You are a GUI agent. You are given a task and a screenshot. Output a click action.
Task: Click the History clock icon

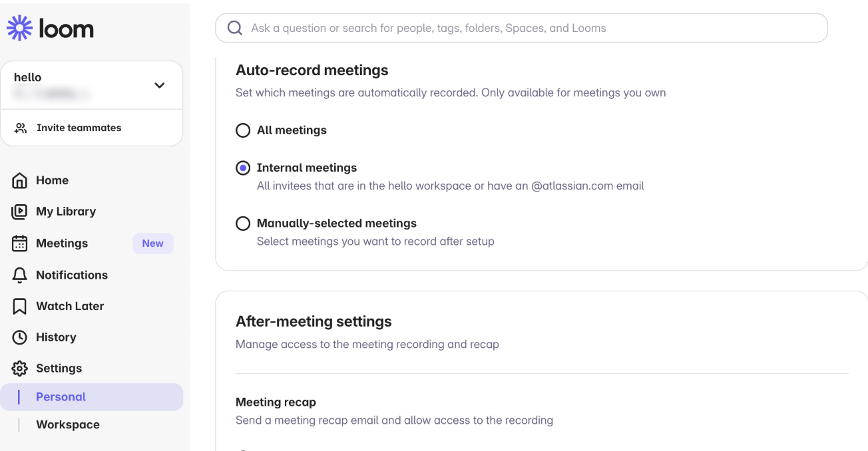click(x=20, y=337)
